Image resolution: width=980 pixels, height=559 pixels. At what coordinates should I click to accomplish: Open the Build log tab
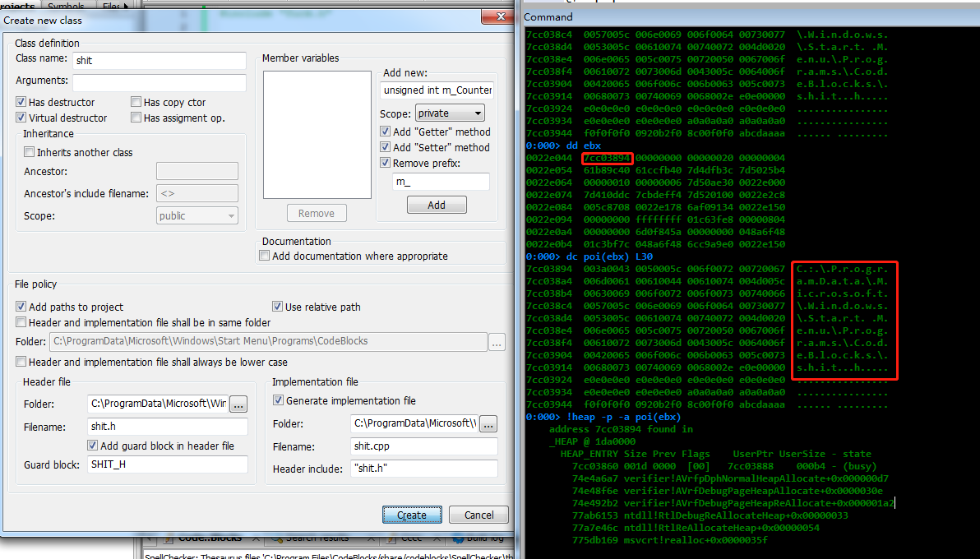pyautogui.click(x=478, y=538)
